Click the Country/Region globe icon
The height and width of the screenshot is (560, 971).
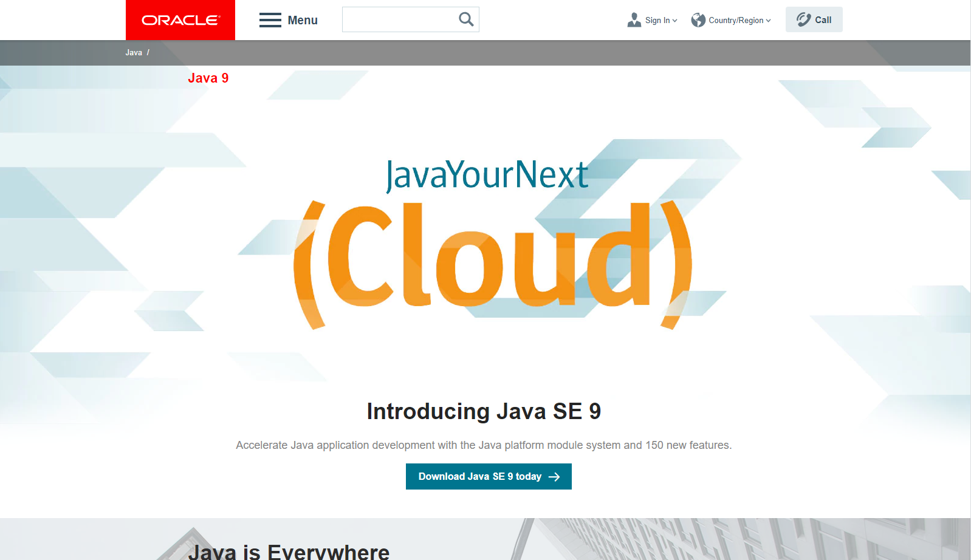pyautogui.click(x=698, y=20)
